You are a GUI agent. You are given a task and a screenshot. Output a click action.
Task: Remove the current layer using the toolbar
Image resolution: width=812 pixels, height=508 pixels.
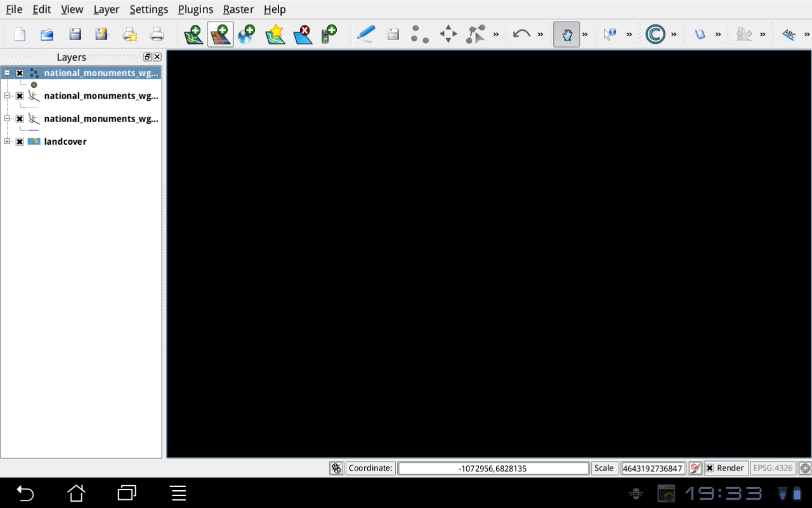click(x=303, y=34)
